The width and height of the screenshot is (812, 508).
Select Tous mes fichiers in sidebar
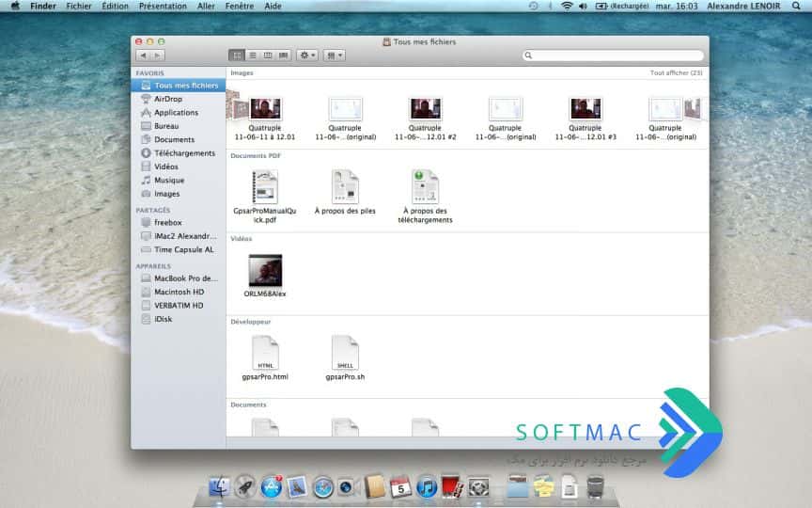pyautogui.click(x=179, y=86)
